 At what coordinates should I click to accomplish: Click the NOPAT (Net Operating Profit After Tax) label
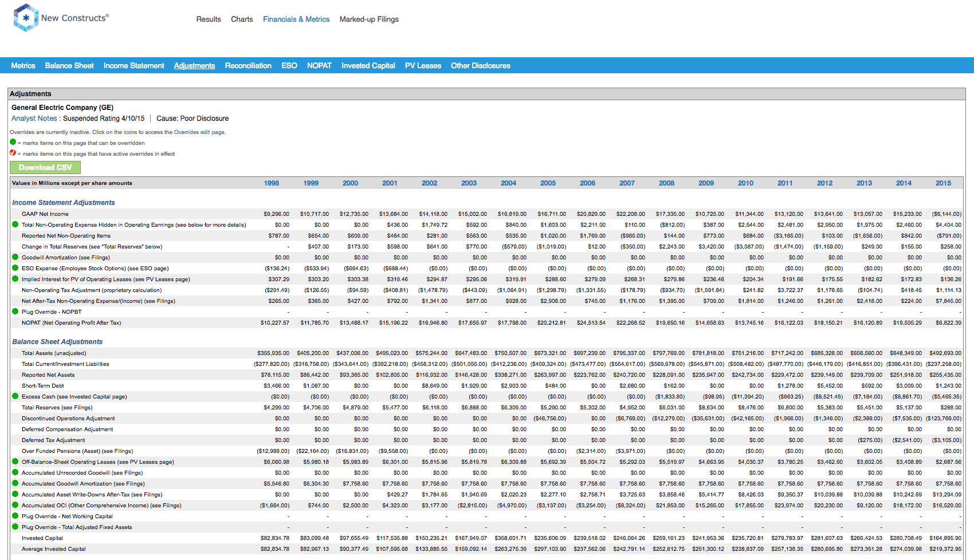(x=72, y=322)
